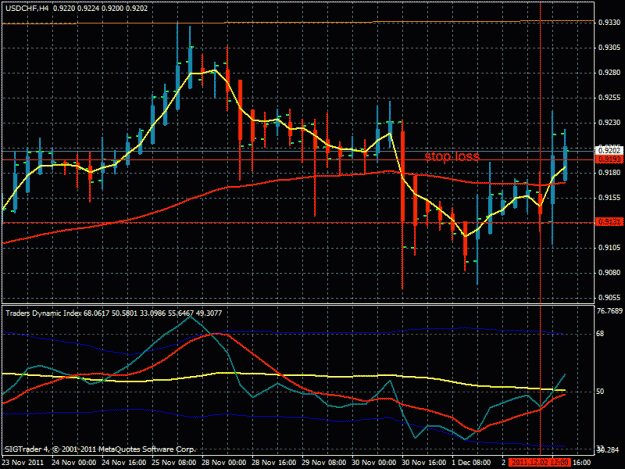Click the red 'stop loss' label
625x469 pixels.
[452, 156]
